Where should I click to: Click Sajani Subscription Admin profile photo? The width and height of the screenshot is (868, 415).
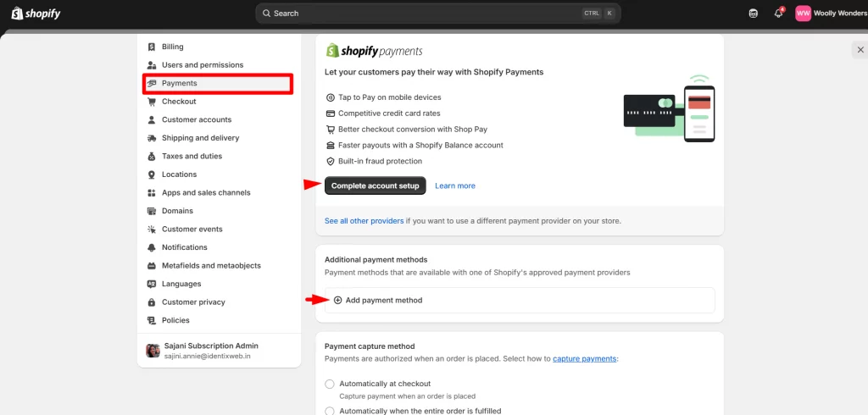(x=153, y=351)
